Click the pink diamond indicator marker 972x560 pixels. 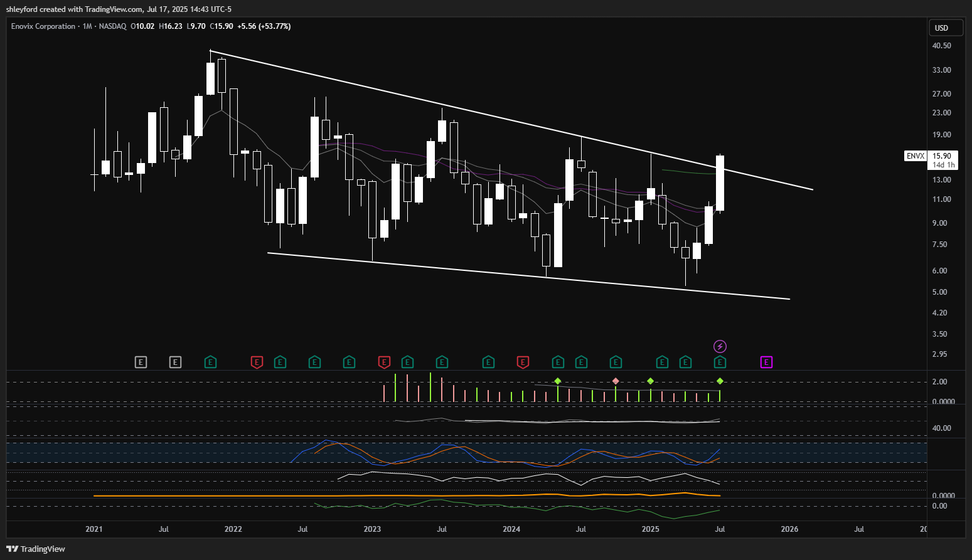point(616,381)
